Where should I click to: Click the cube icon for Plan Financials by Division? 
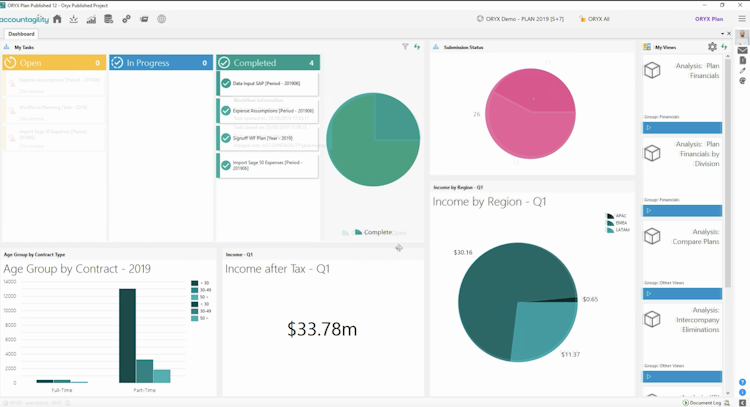point(652,153)
